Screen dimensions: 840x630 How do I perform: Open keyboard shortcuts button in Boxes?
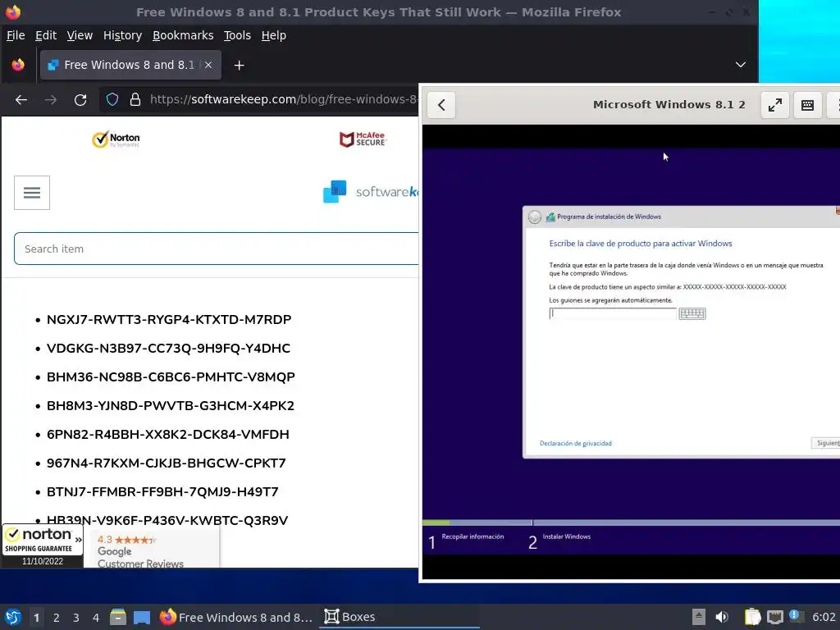[x=807, y=104]
